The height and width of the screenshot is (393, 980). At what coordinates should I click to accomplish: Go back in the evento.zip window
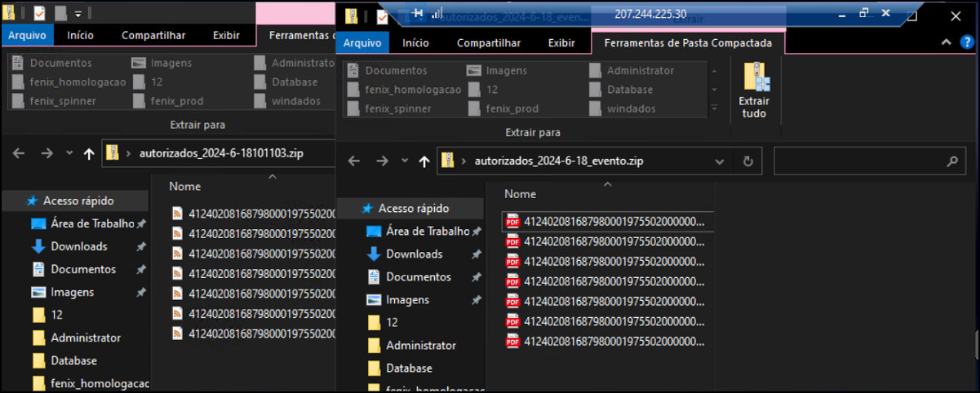pyautogui.click(x=354, y=161)
